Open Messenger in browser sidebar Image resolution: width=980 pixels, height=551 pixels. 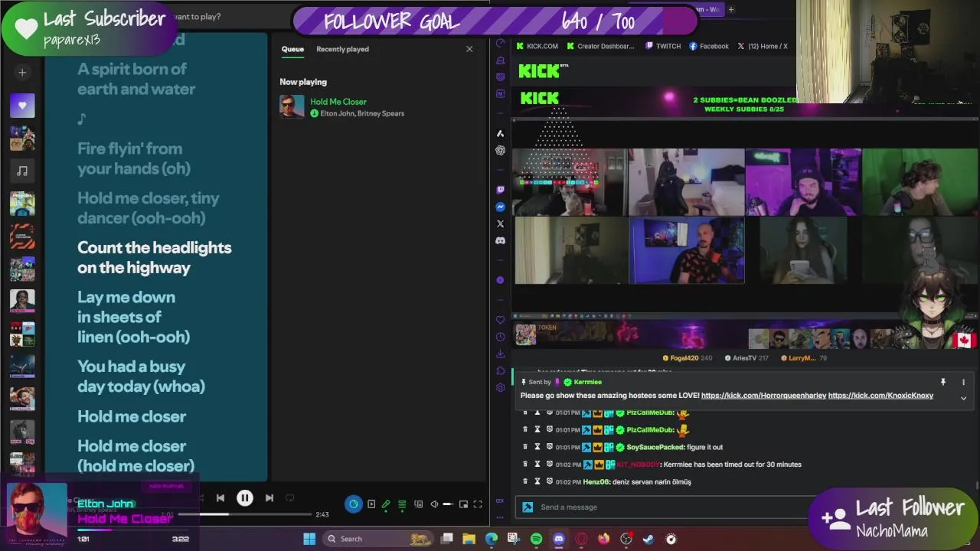(x=500, y=207)
